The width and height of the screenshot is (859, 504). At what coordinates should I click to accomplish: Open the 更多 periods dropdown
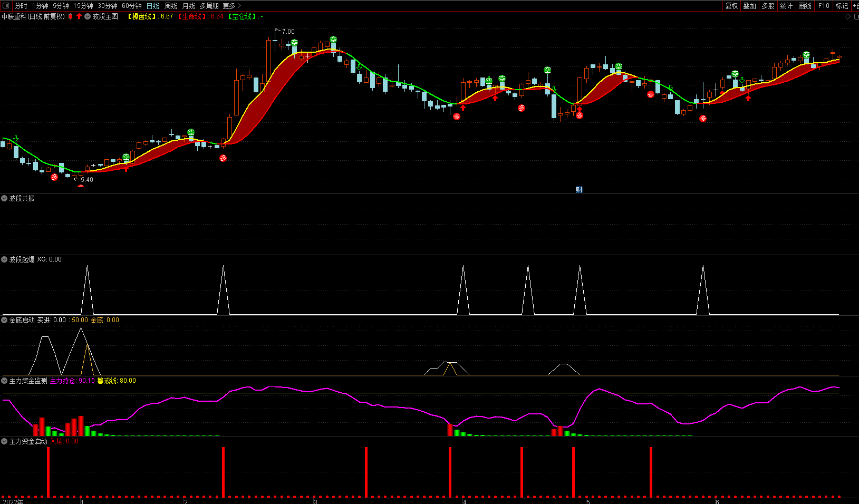[x=231, y=6]
